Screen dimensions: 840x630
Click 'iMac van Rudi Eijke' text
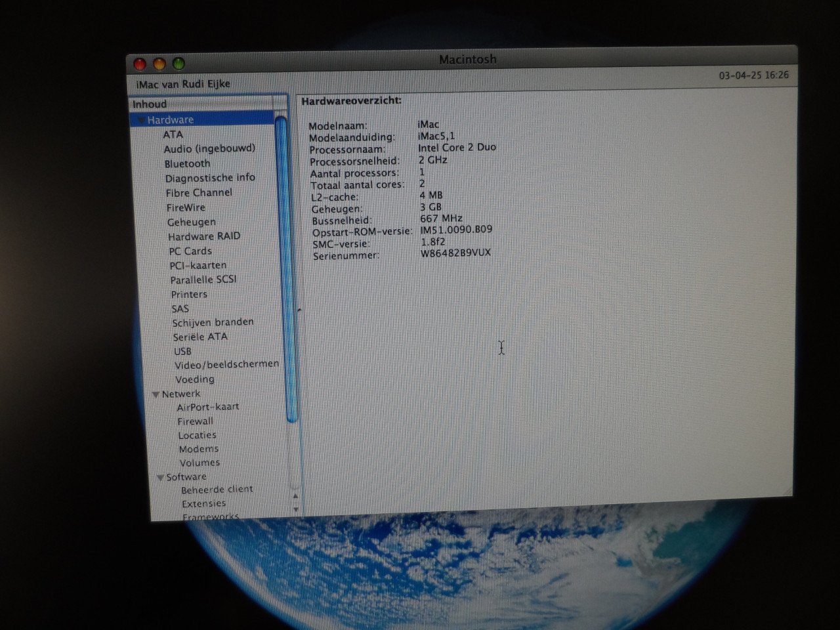tap(183, 84)
